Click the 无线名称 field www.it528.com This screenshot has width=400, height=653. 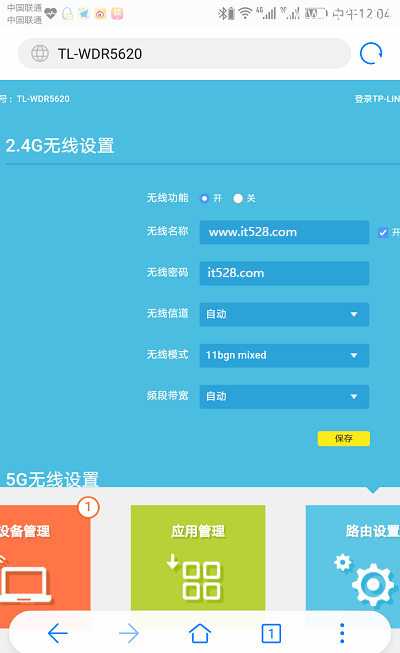pyautogui.click(x=284, y=232)
